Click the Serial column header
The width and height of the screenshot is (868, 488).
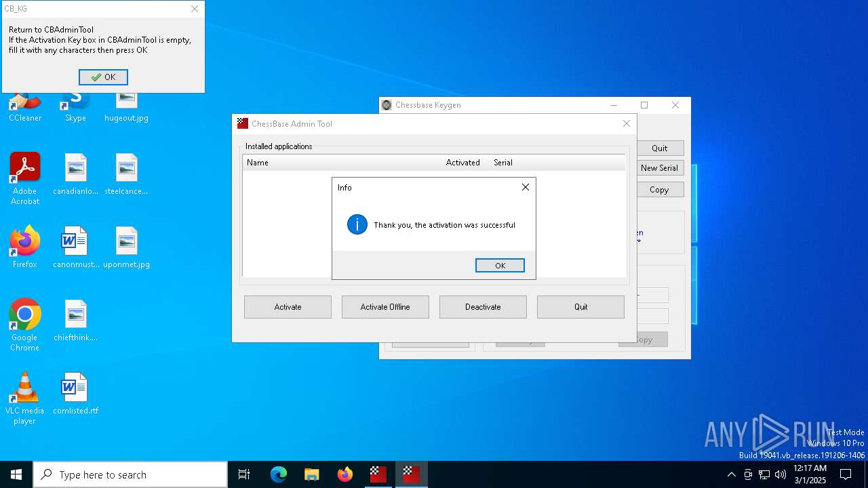(x=503, y=163)
